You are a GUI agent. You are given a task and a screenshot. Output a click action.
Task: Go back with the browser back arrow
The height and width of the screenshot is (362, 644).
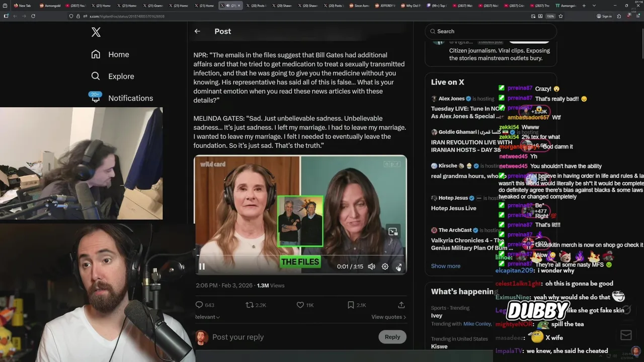[x=15, y=16]
